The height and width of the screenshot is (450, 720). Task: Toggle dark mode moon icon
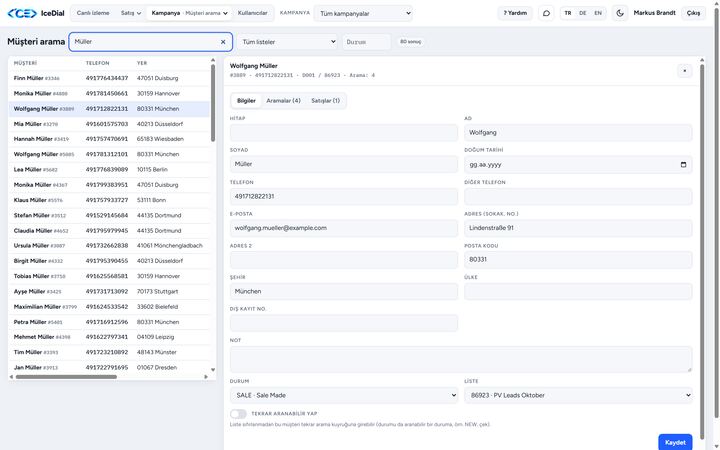[620, 13]
